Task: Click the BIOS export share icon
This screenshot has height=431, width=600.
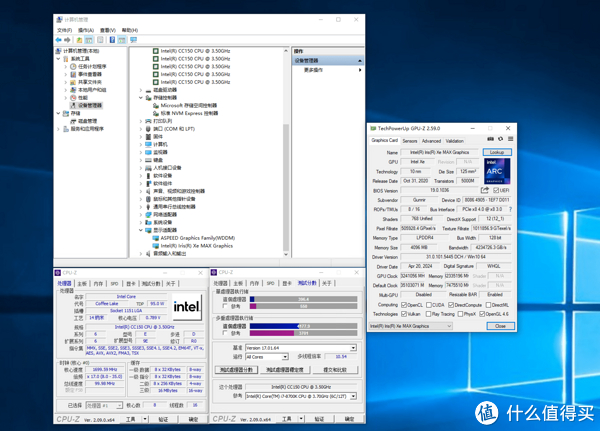Action: coord(487,189)
